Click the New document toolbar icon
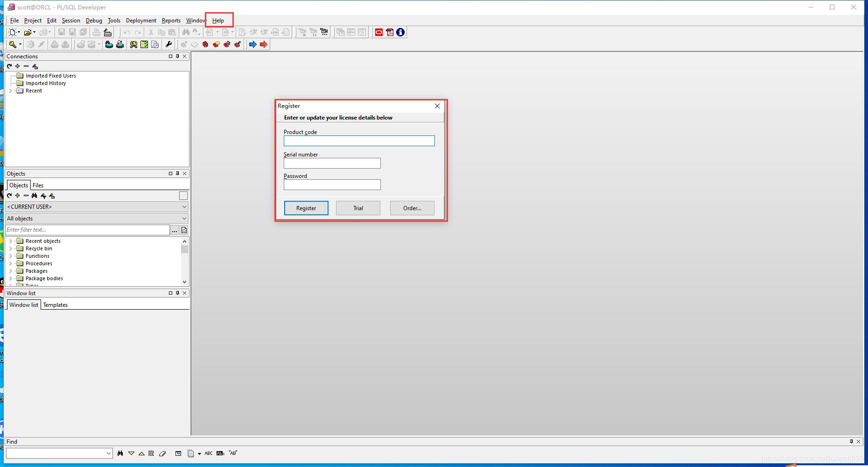868x467 pixels. [x=13, y=32]
